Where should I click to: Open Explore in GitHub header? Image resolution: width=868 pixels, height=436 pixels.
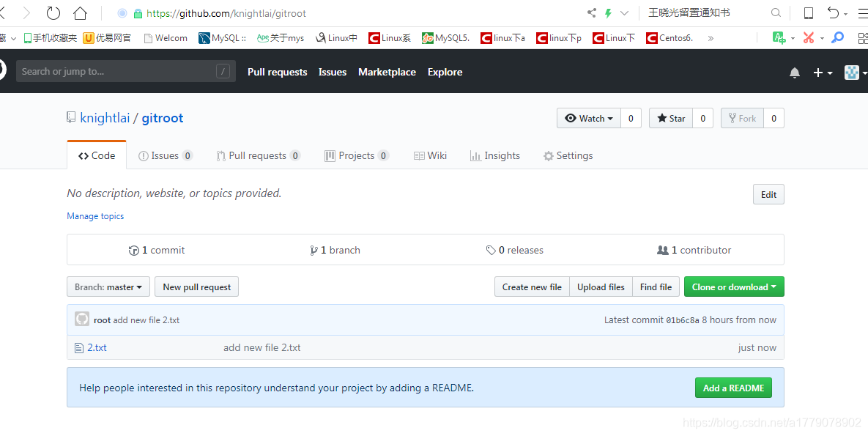(445, 72)
